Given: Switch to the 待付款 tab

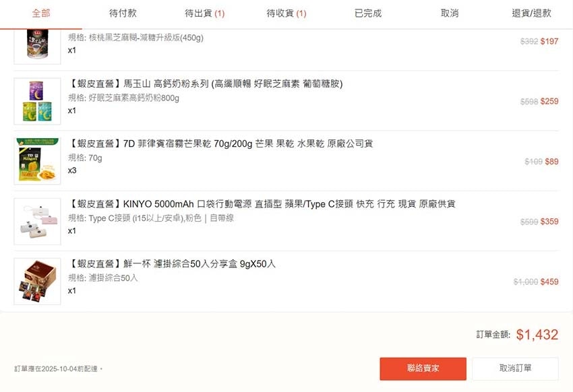Looking at the screenshot, I should (123, 13).
